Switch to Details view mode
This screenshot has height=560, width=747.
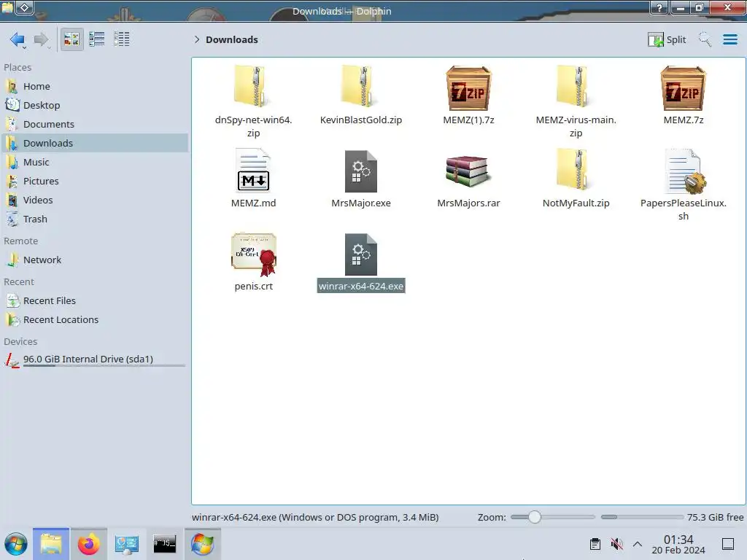point(122,39)
